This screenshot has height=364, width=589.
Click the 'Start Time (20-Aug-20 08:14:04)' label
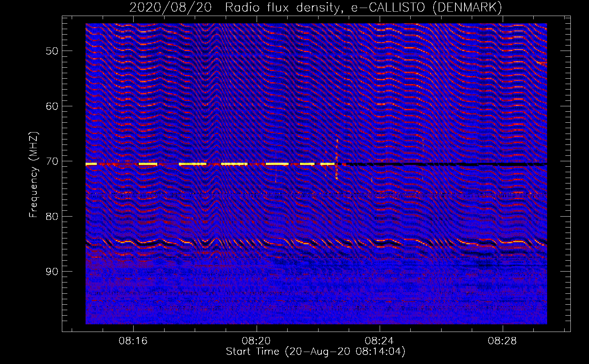point(316,352)
